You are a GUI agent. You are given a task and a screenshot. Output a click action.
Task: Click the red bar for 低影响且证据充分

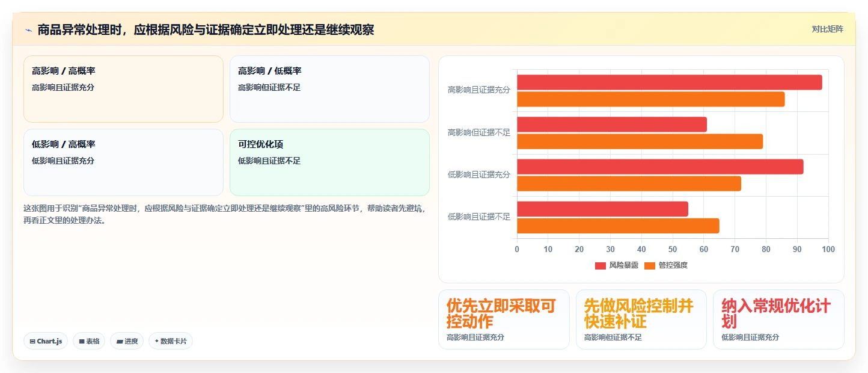pos(660,167)
